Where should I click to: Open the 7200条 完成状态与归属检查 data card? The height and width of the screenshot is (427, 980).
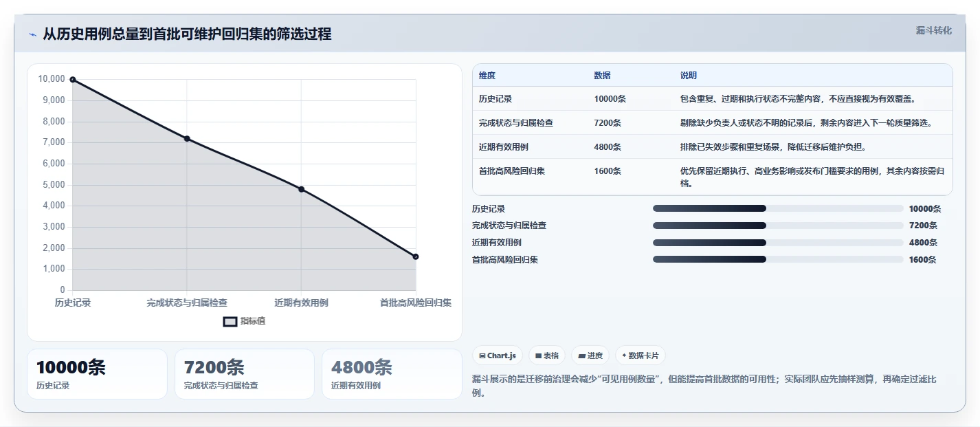(245, 374)
